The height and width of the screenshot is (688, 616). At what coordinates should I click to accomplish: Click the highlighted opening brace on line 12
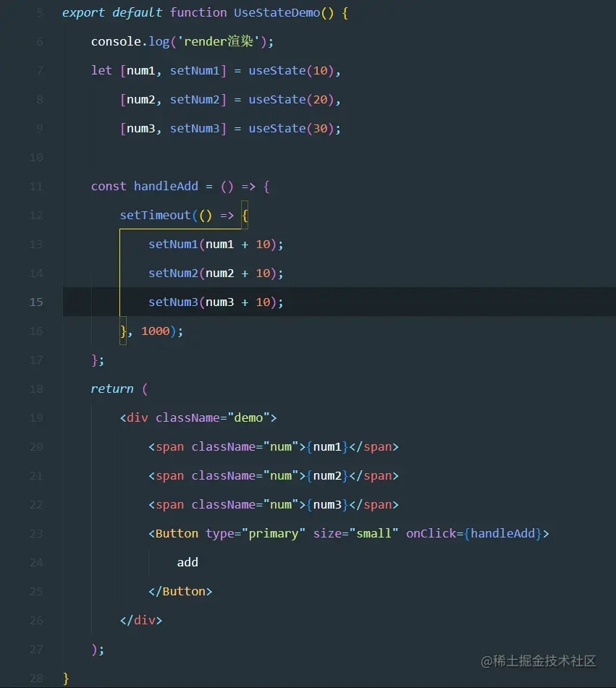coord(245,216)
